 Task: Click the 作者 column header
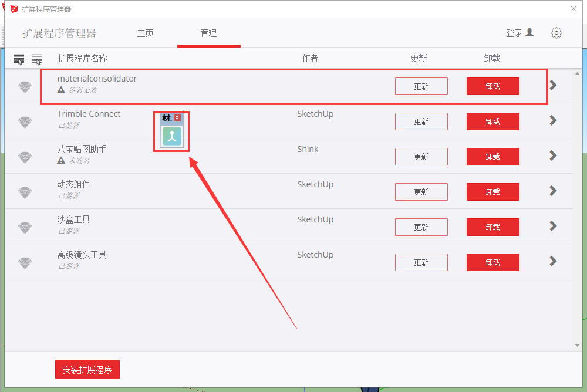(310, 59)
